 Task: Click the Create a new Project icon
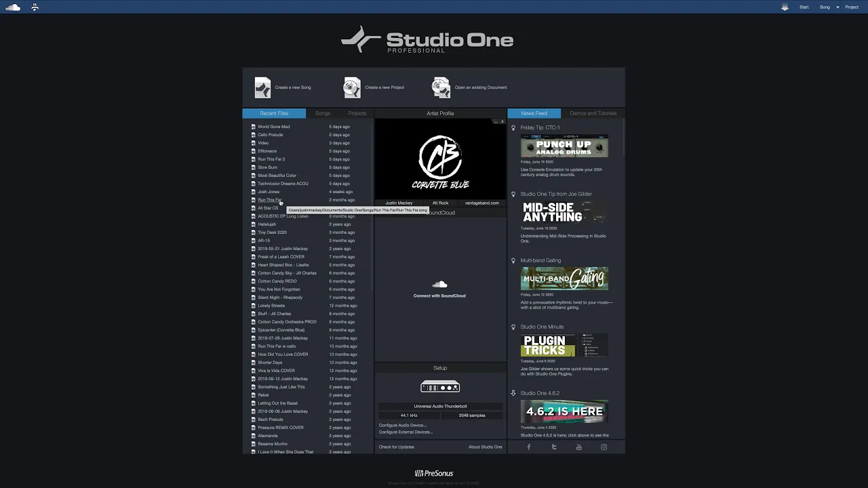(x=352, y=87)
